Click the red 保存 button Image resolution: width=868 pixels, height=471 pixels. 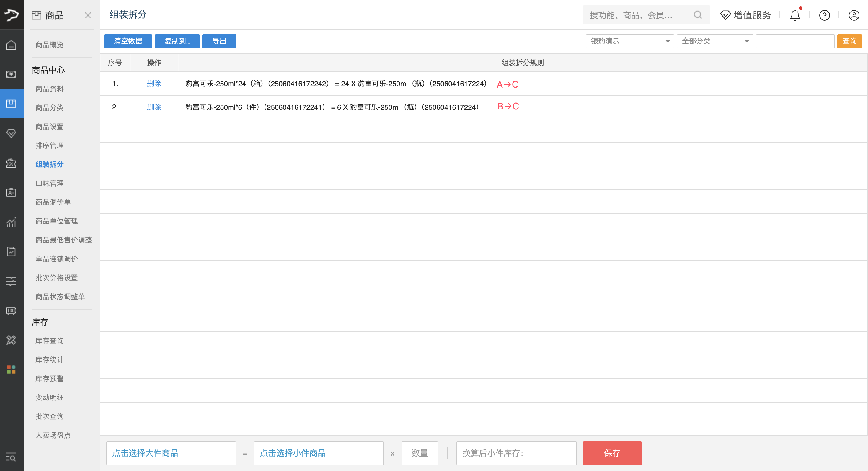coord(612,453)
